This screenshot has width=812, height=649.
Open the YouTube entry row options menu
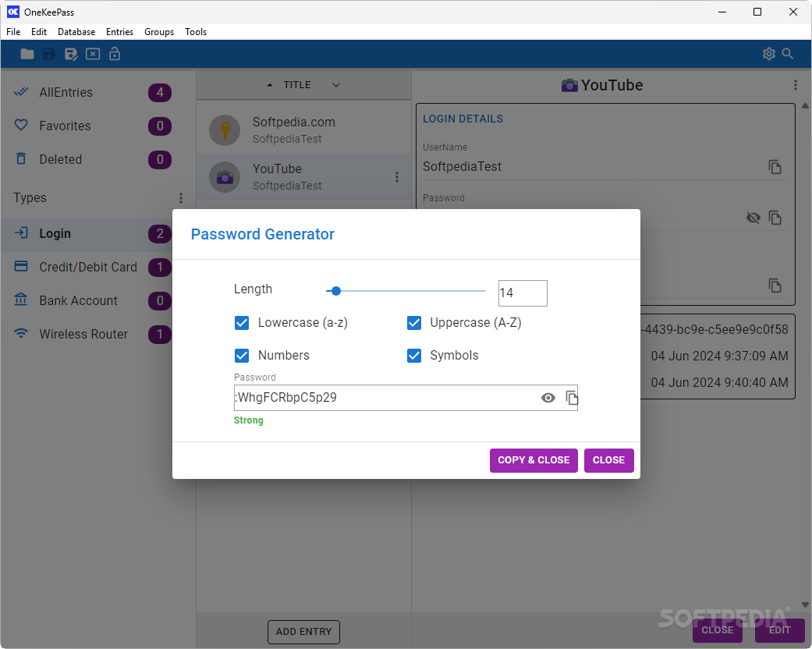(x=397, y=177)
